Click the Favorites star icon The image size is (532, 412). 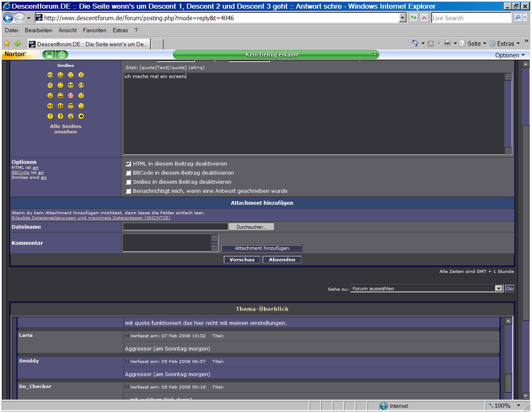pyautogui.click(x=7, y=44)
